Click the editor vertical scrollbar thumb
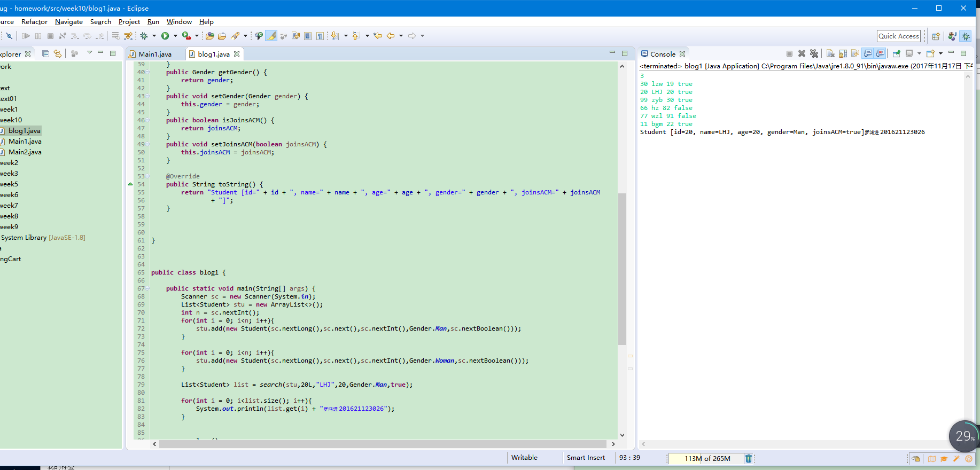980x470 pixels. (x=622, y=269)
